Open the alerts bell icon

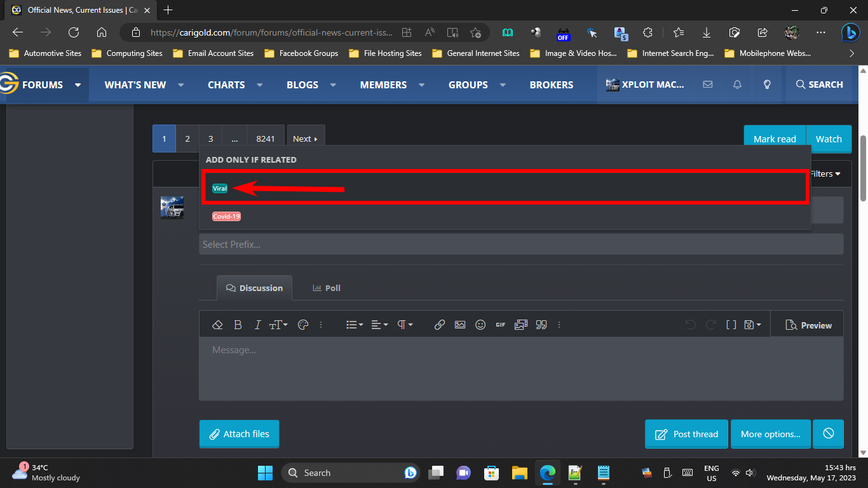(x=737, y=85)
